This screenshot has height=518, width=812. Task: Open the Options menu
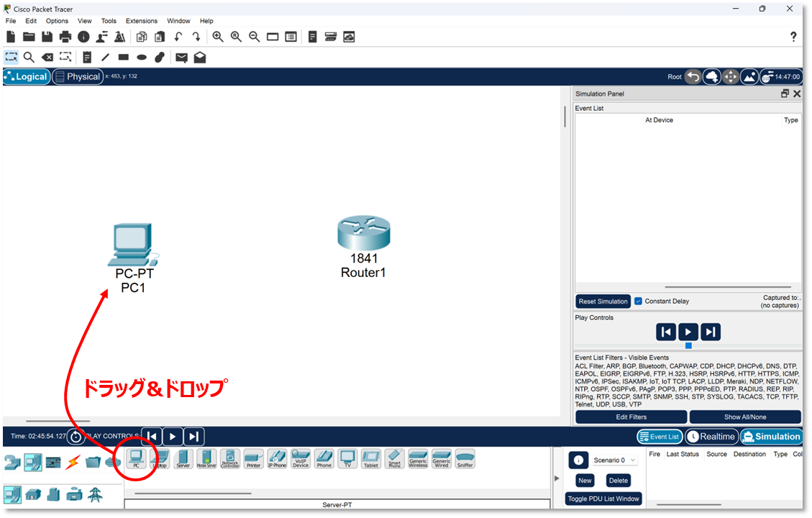point(57,21)
